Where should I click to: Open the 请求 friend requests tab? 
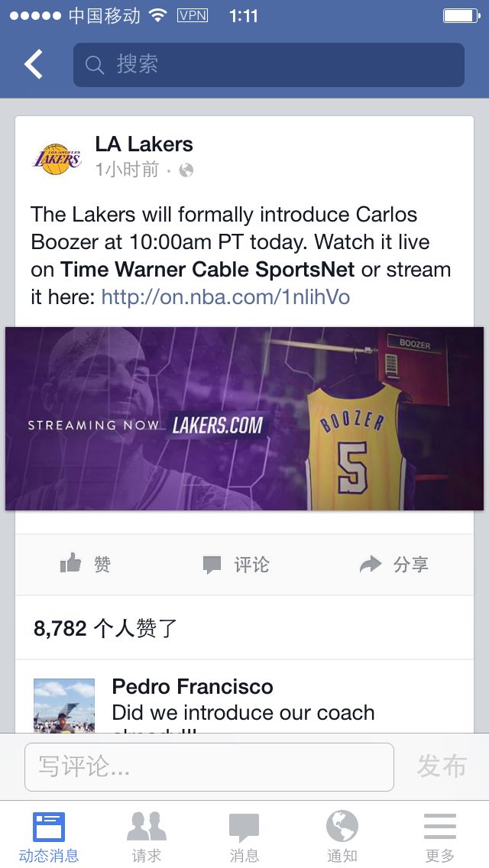coord(146,836)
